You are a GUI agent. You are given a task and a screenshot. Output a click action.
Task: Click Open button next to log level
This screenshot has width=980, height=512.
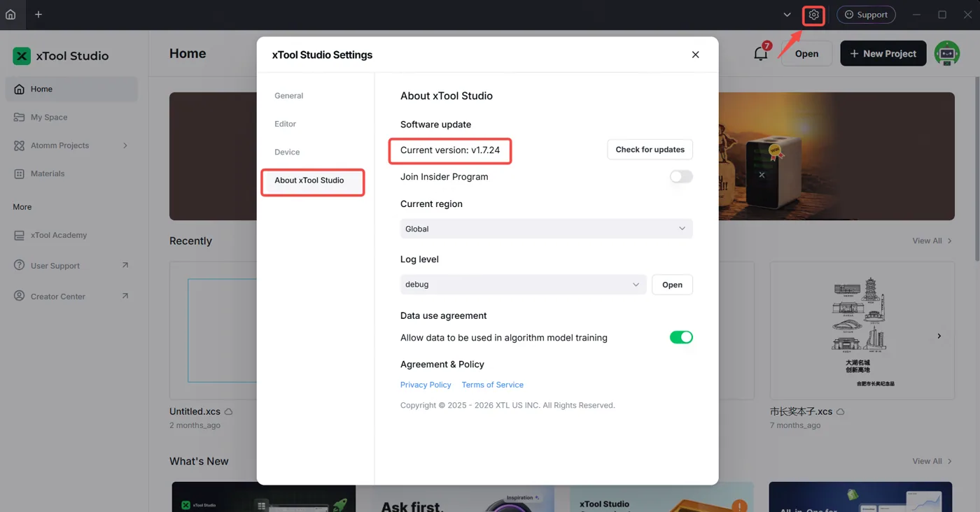pyautogui.click(x=672, y=285)
